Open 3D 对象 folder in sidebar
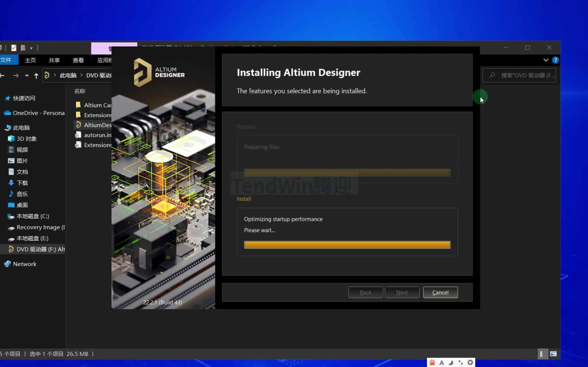The width and height of the screenshot is (588, 367). [22, 139]
